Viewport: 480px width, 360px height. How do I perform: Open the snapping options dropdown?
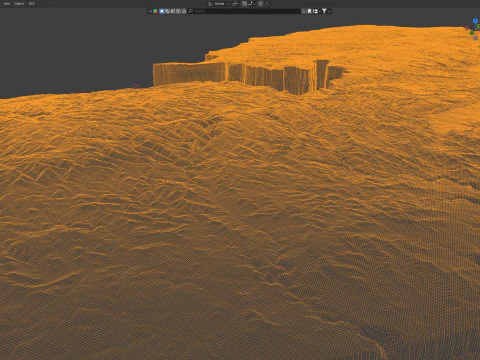252,4
